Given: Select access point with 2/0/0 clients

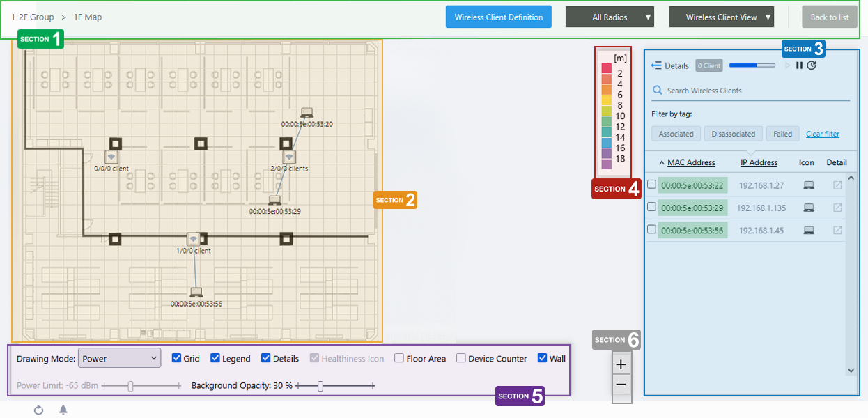Looking at the screenshot, I should [288, 157].
